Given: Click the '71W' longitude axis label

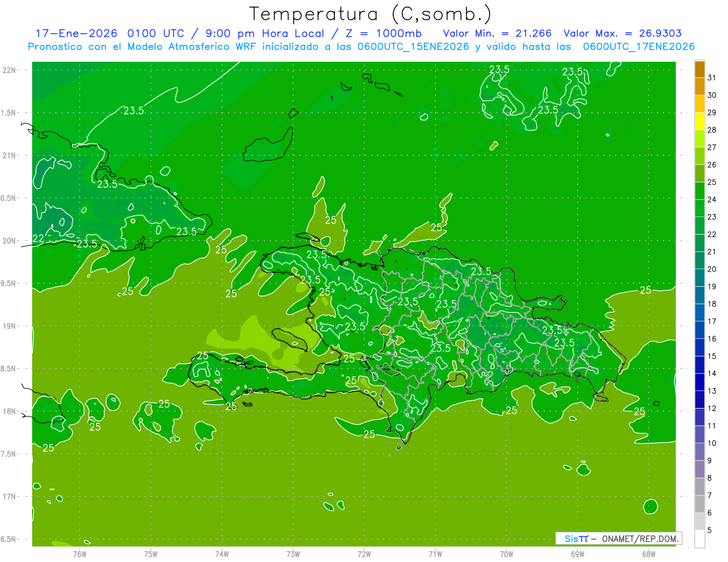Looking at the screenshot, I should point(435,554).
